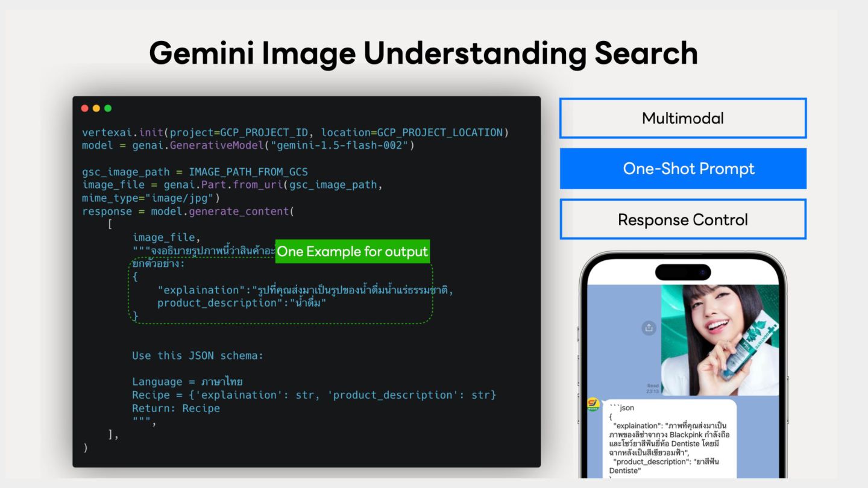Viewport: 868px width, 488px height.
Task: Click the gsc_image_path = IMAGE_PATH_FROM_GCS line
Action: (195, 172)
